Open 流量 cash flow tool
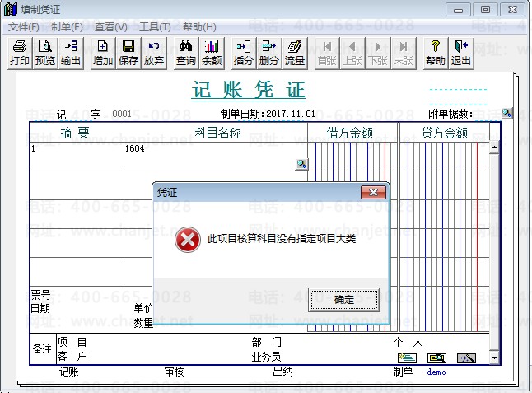532x393 pixels. click(295, 54)
